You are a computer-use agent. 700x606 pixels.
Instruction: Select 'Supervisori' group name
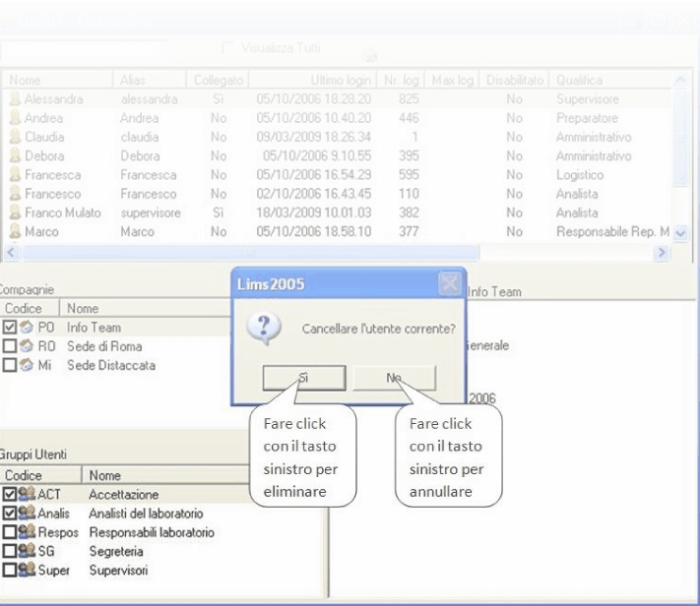[x=118, y=571]
